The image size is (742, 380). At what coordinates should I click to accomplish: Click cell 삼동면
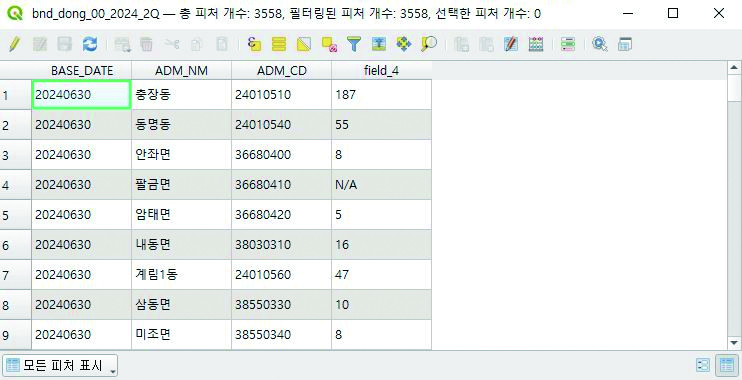(x=182, y=305)
